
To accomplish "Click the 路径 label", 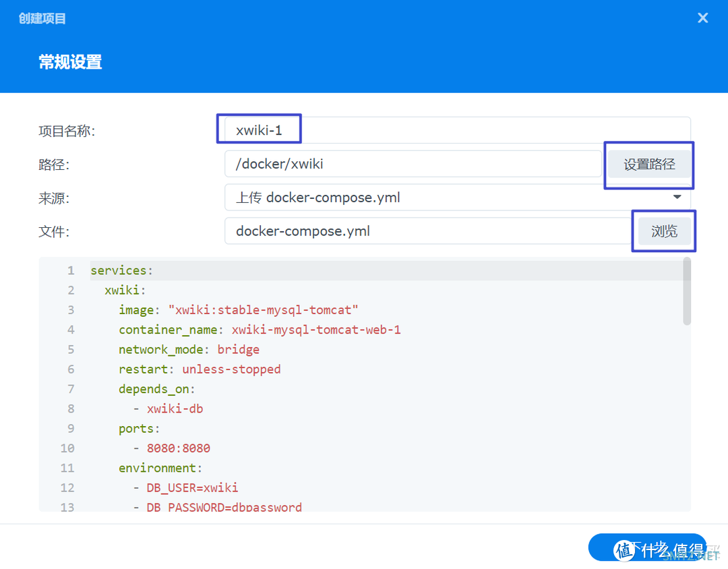I will [54, 164].
